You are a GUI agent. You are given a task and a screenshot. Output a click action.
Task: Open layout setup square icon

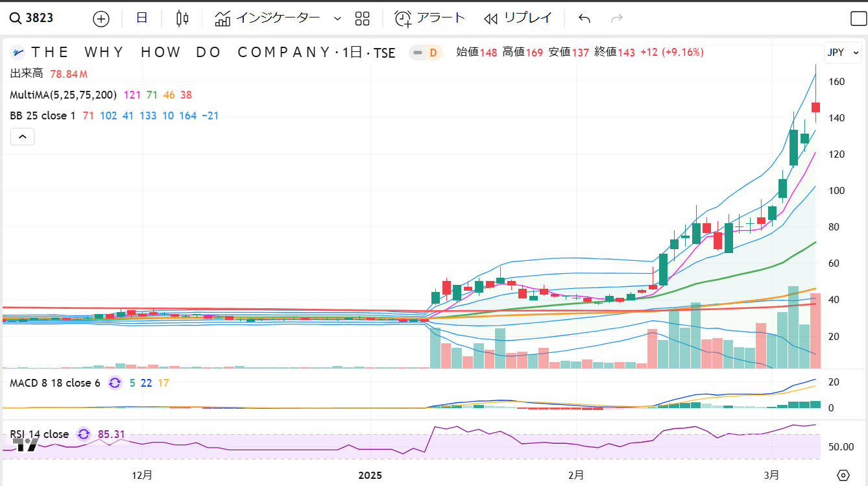[858, 19]
